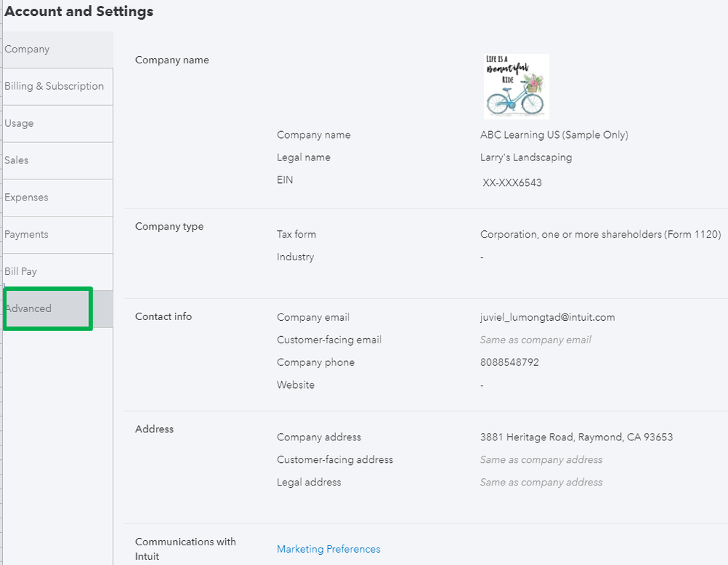This screenshot has width=728, height=565.
Task: Click the ABC Learning US company name value
Action: 554,135
